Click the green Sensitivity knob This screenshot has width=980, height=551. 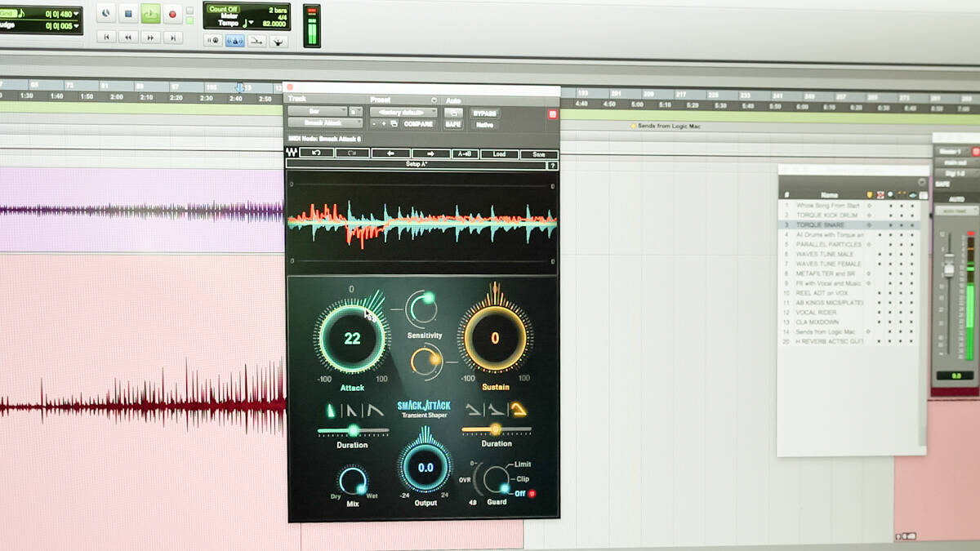pyautogui.click(x=422, y=309)
